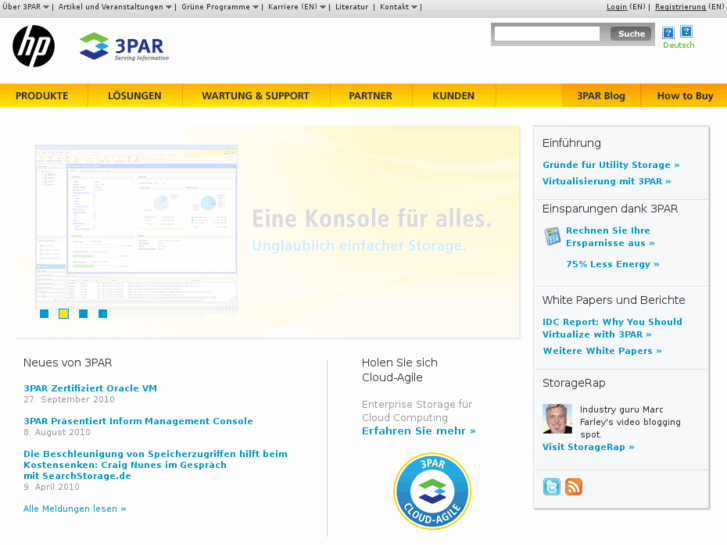Open IDC Report Why You Should Virtualize
Viewport: 727px width, 545px height.
612,328
